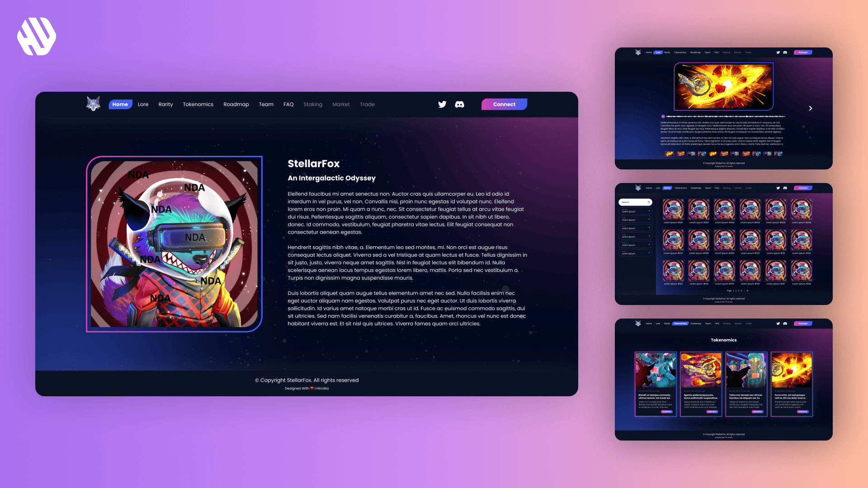Expand the Tokenomics navigation menu item
The image size is (868, 488).
tap(198, 104)
